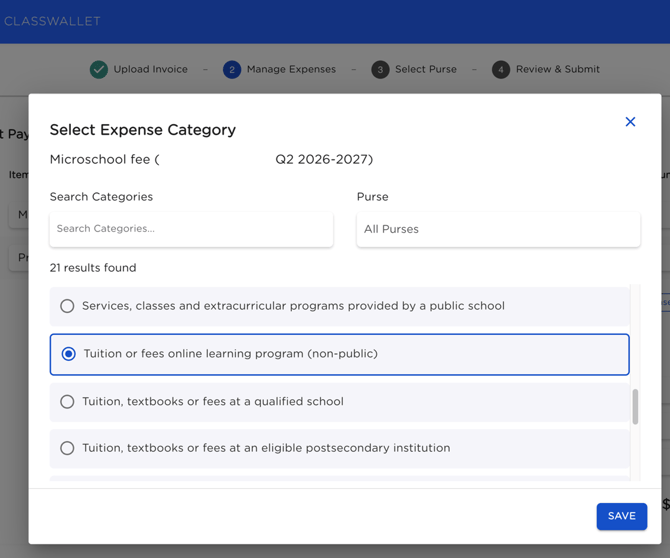
Task: Click the 'Q2 2026-2027)' text
Action: (x=324, y=159)
